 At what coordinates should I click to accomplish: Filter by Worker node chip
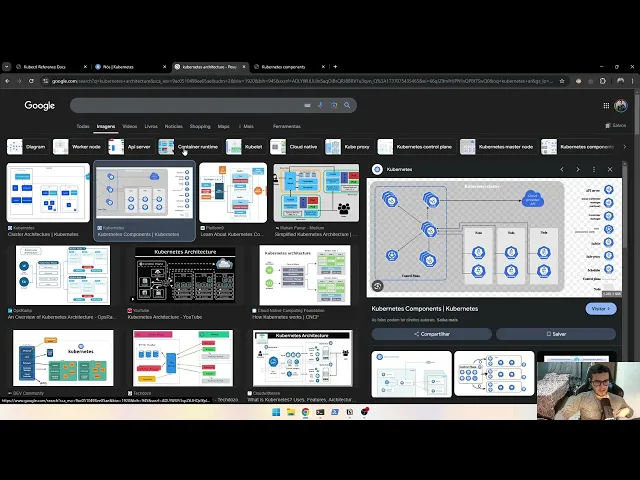[x=78, y=147]
